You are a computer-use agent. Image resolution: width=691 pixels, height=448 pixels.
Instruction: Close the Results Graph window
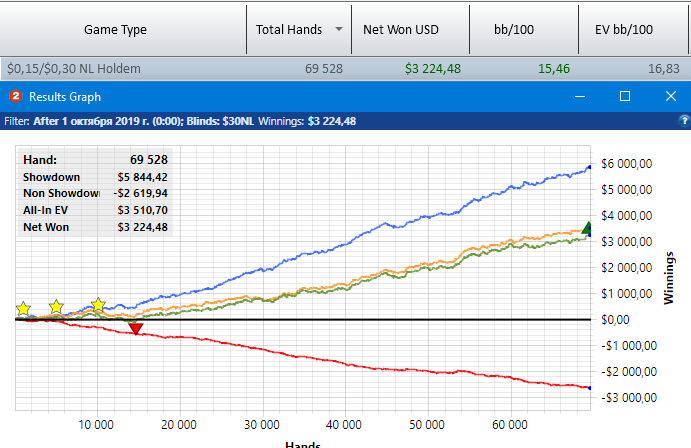pos(671,96)
